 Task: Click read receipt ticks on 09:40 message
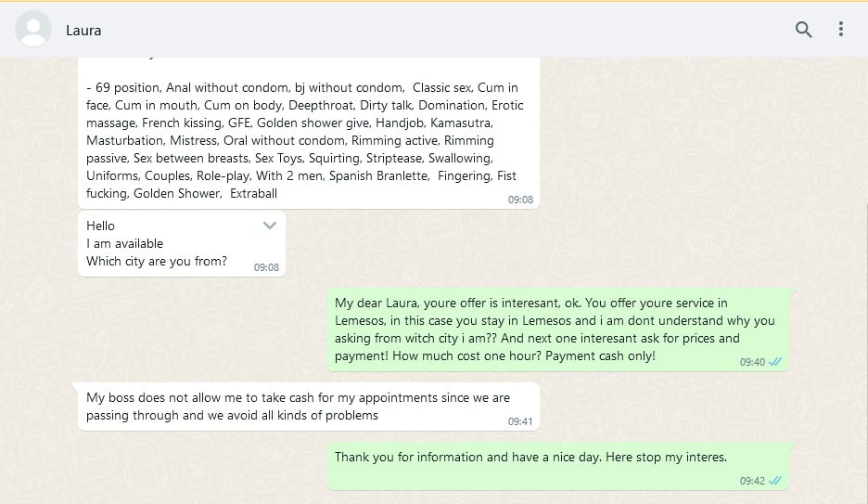click(775, 362)
